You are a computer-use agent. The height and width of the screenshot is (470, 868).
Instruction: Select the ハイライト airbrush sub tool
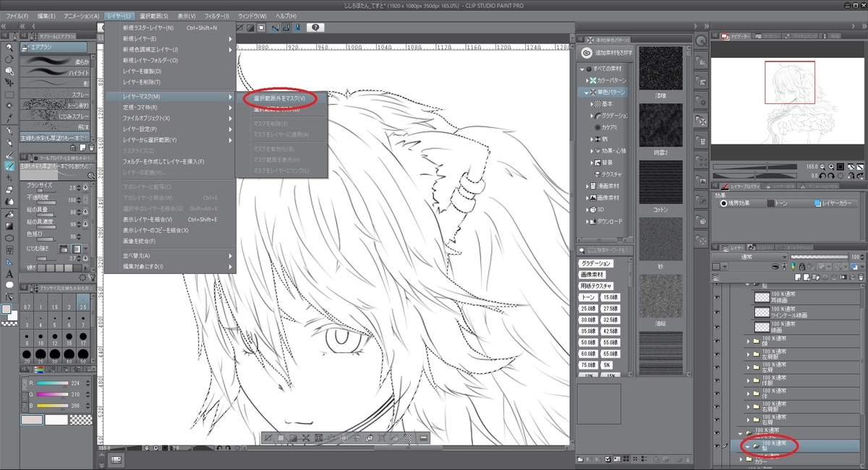click(x=55, y=73)
